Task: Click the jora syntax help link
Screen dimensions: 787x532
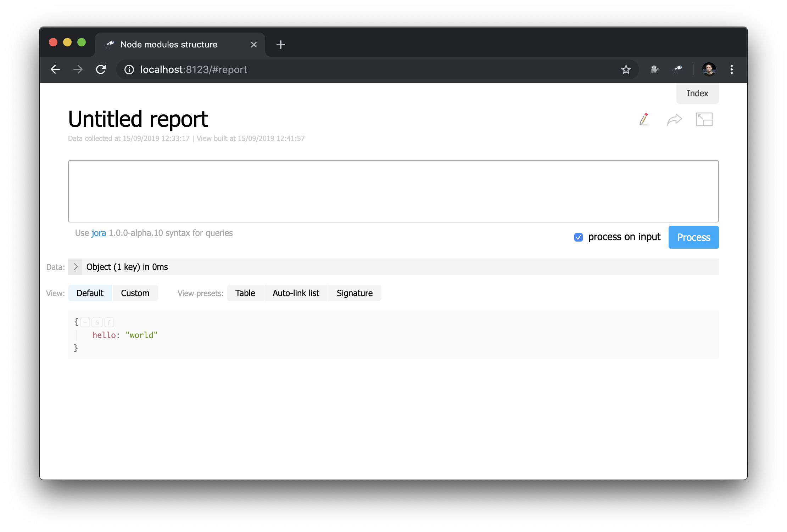Action: click(97, 233)
